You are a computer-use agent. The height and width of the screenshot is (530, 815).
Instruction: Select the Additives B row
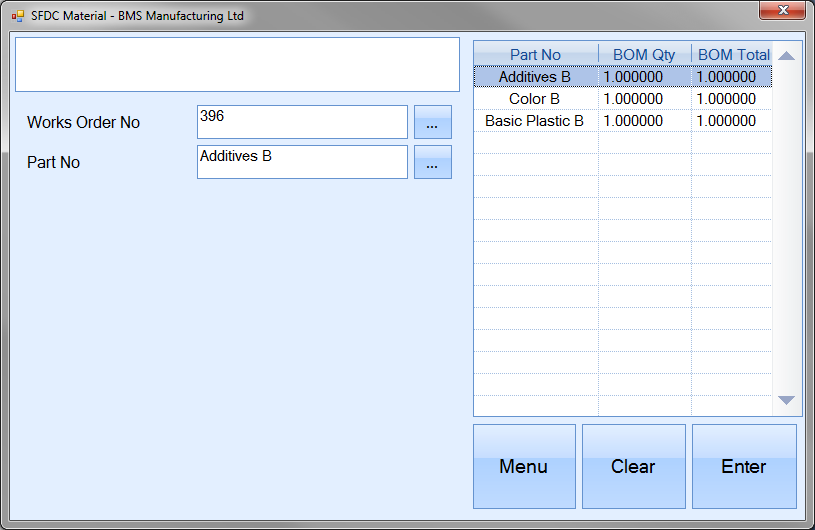[x=535, y=77]
